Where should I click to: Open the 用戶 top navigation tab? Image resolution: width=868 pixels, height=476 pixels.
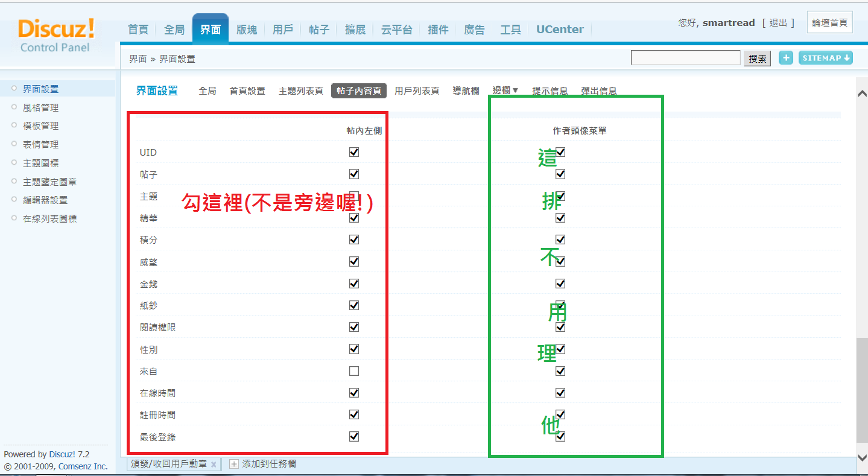tap(283, 30)
